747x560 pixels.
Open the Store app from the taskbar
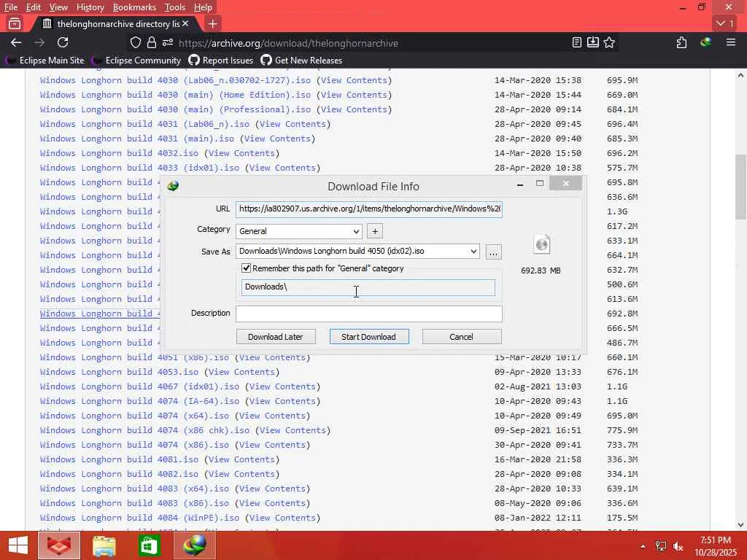[x=149, y=545]
